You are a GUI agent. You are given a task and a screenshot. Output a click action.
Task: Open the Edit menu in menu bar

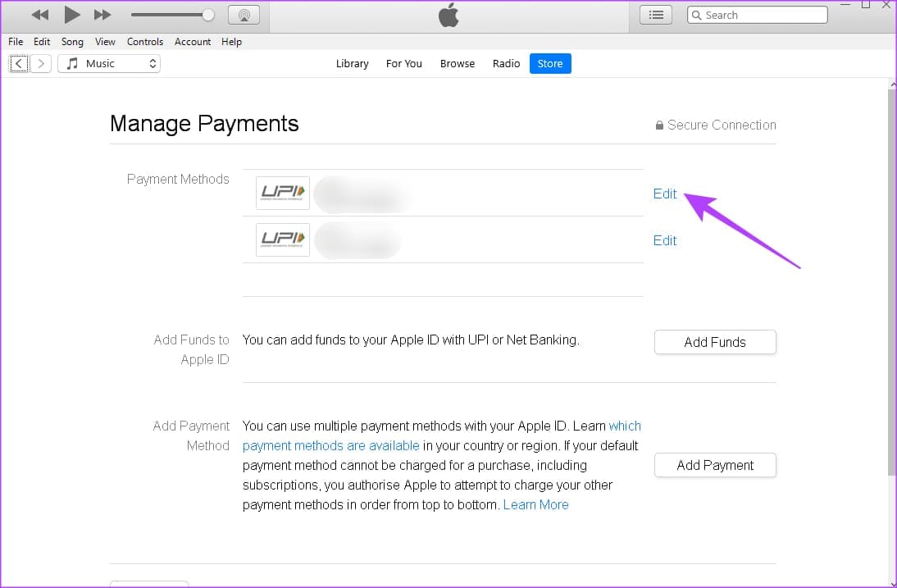point(42,42)
